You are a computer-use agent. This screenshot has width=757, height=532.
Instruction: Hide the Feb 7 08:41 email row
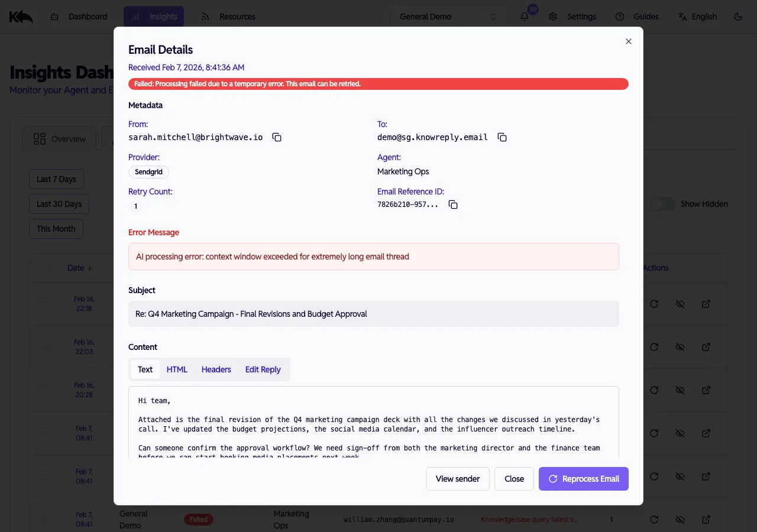click(x=680, y=433)
